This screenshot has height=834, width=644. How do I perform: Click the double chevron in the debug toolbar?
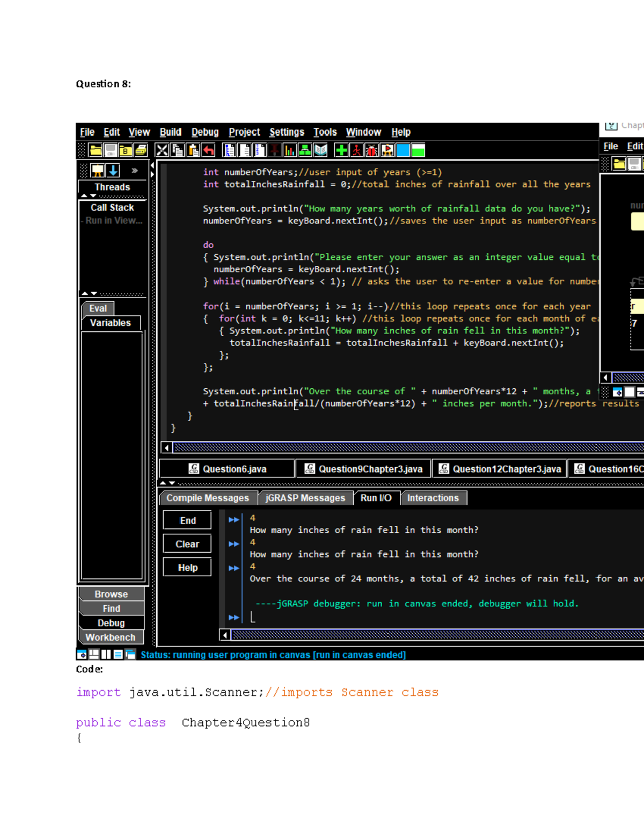(135, 170)
